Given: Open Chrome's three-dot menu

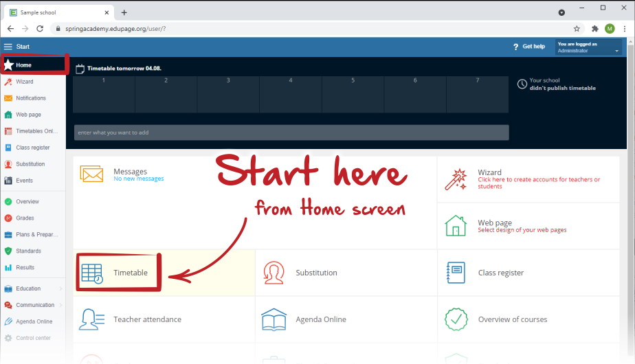Looking at the screenshot, I should pos(625,29).
